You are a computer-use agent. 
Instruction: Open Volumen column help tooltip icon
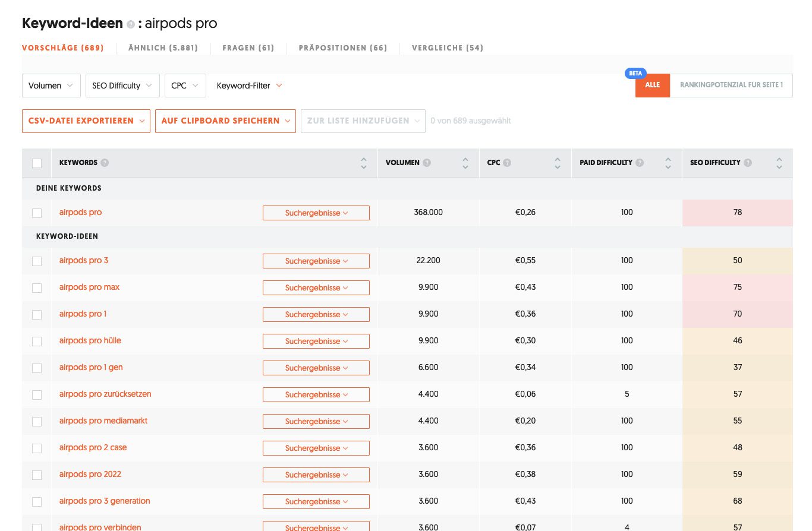(x=427, y=163)
